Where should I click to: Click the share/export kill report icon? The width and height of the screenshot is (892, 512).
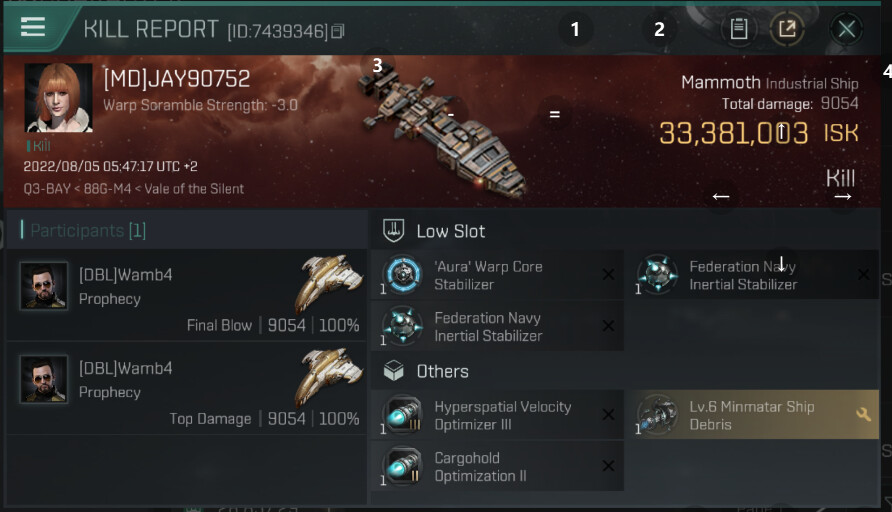pos(788,29)
